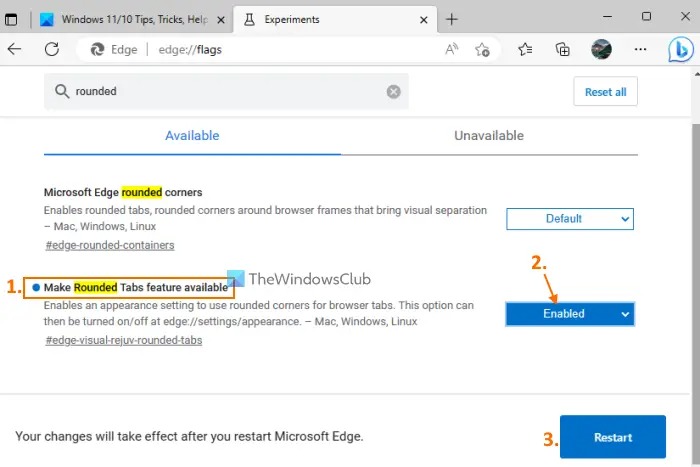Click the search magnifier icon
The width and height of the screenshot is (700, 467).
62,91
